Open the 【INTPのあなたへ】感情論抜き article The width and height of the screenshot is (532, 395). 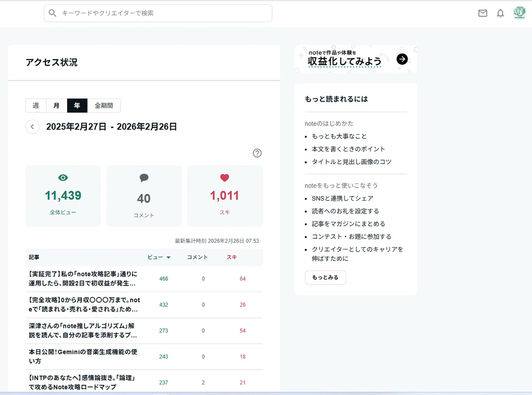pos(82,383)
